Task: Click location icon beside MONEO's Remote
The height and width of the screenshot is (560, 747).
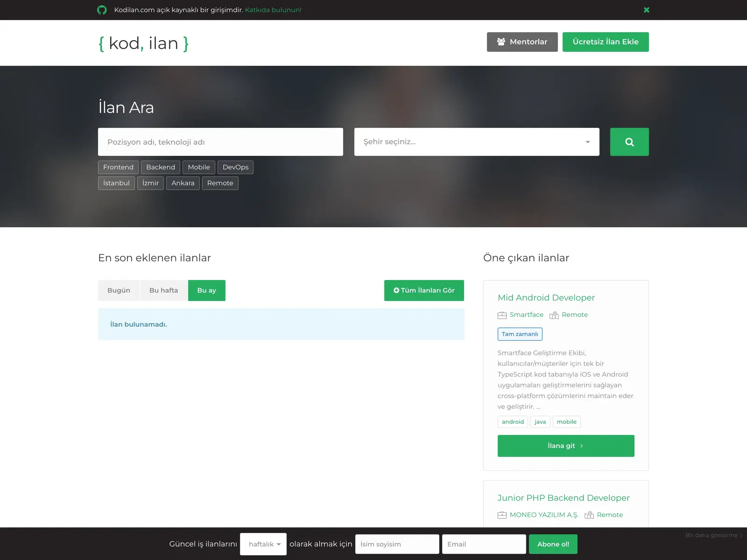Action: [589, 515]
